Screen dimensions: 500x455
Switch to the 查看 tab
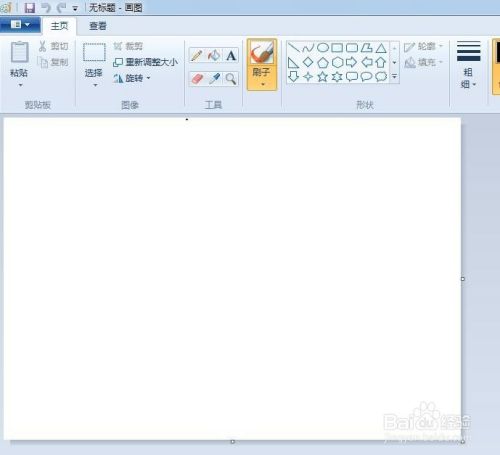(x=98, y=26)
